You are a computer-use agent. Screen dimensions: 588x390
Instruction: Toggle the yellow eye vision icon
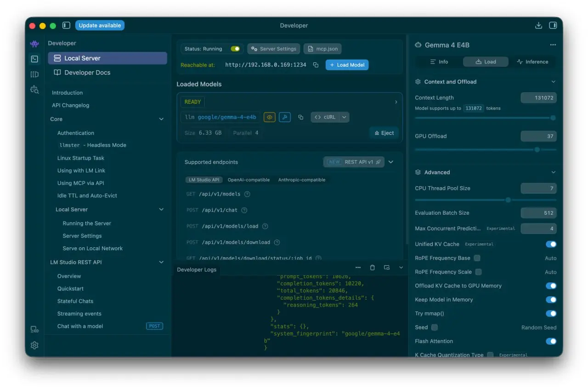click(270, 117)
